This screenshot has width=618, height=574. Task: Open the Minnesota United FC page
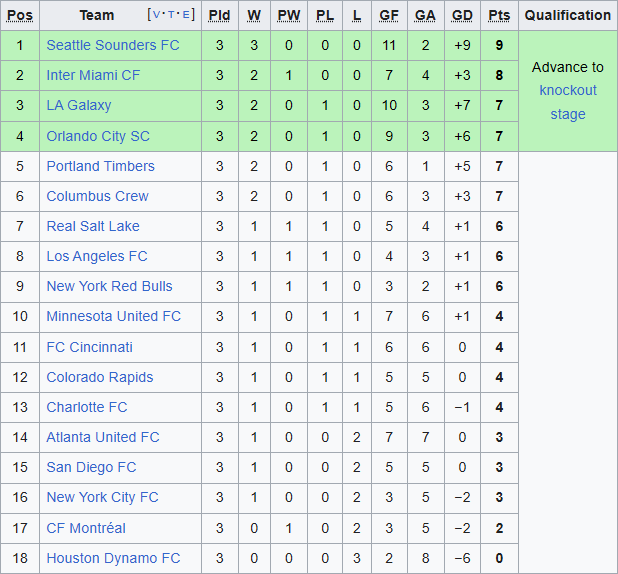point(113,316)
